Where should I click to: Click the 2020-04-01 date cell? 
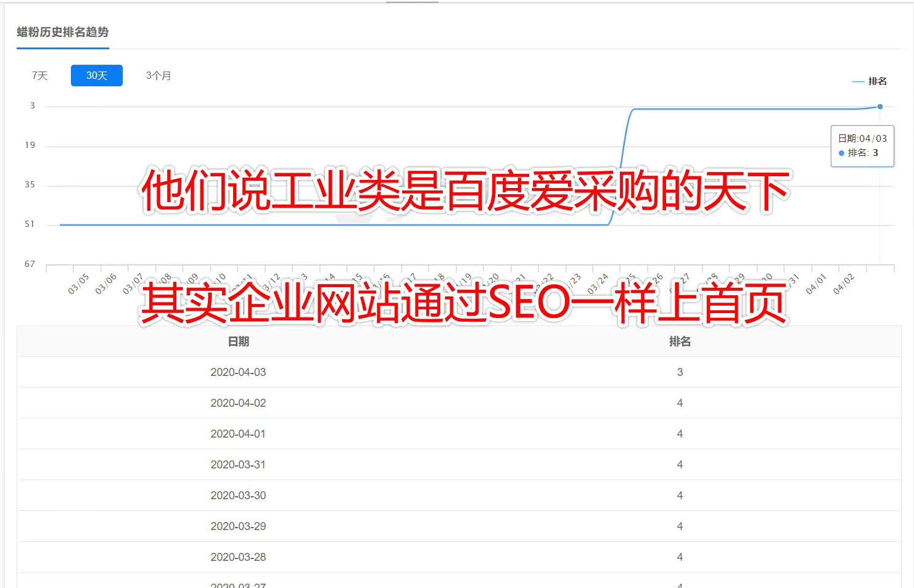[238, 434]
